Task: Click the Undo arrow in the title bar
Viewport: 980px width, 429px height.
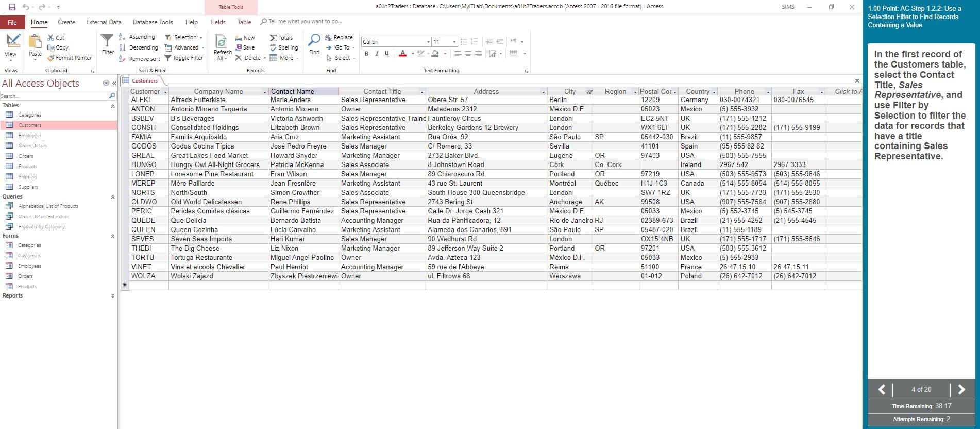Action: [26, 7]
